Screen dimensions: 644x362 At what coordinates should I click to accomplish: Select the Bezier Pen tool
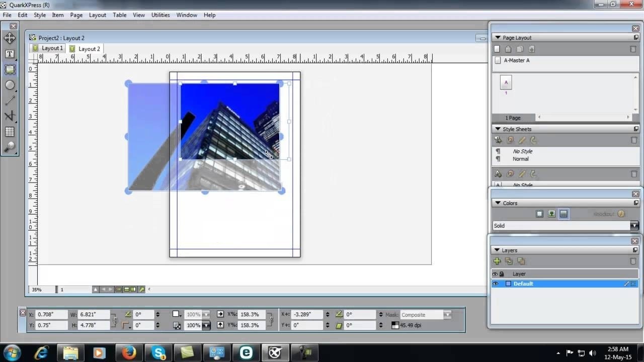(x=10, y=116)
